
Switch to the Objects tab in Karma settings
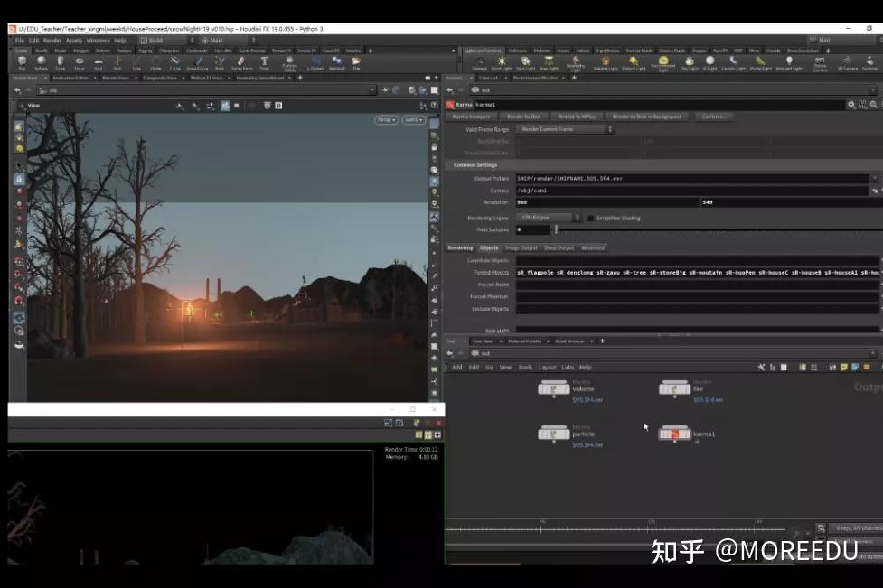point(490,247)
